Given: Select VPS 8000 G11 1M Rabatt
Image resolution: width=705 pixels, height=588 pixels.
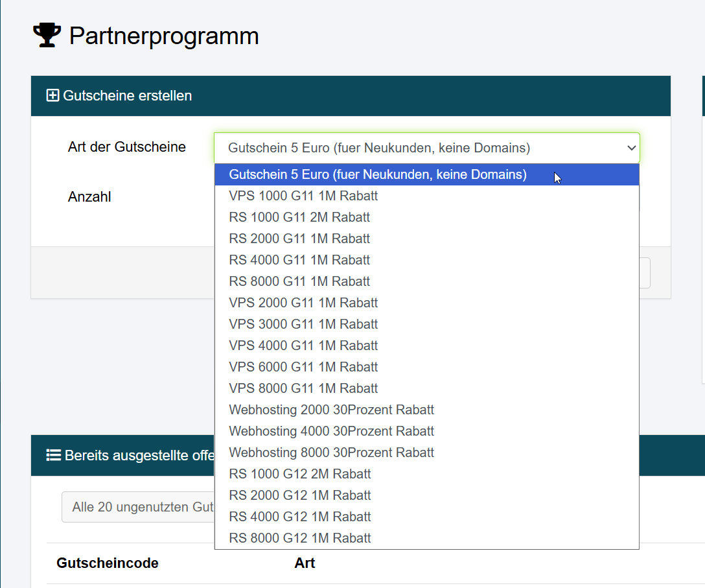Looking at the screenshot, I should tap(303, 388).
